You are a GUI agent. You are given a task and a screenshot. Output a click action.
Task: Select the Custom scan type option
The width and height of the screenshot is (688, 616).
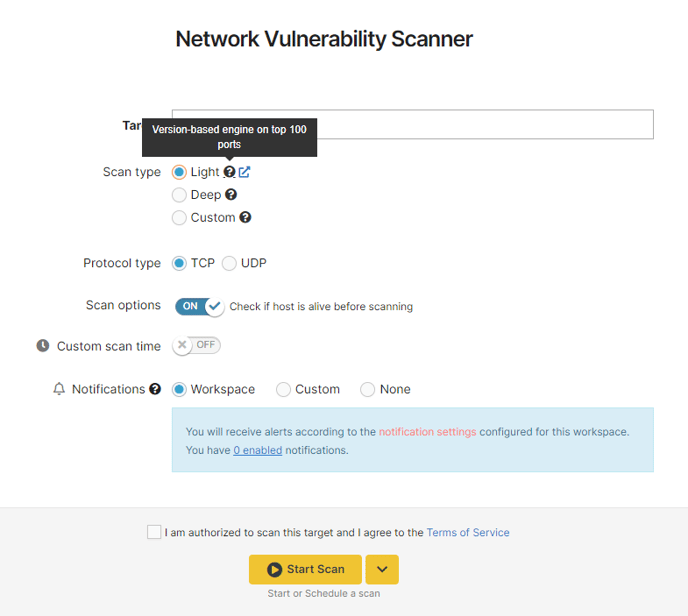pyautogui.click(x=179, y=217)
